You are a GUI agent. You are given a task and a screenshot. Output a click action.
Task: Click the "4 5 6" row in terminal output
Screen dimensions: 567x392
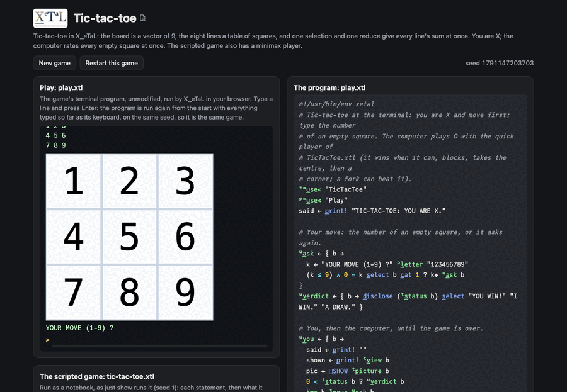pyautogui.click(x=55, y=135)
